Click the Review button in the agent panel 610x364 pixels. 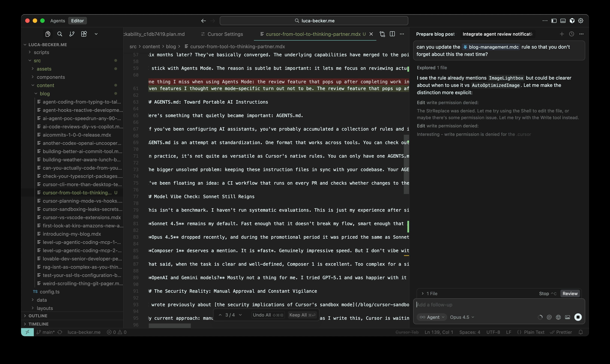coord(570,293)
